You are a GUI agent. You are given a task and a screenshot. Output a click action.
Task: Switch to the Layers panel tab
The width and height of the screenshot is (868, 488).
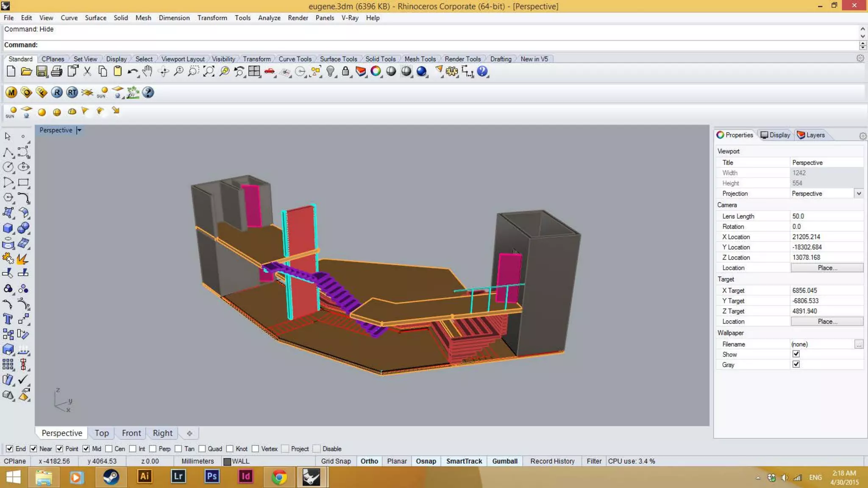tap(811, 135)
